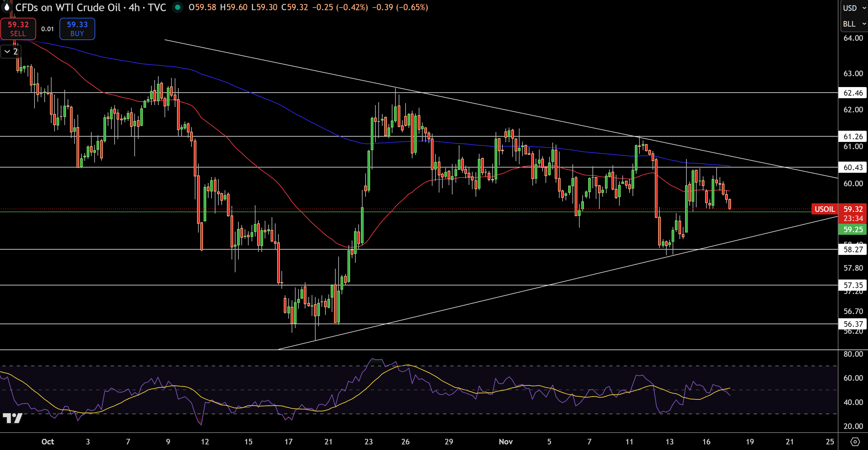Click the CFDs on WTI Crude Oil title

coord(68,8)
